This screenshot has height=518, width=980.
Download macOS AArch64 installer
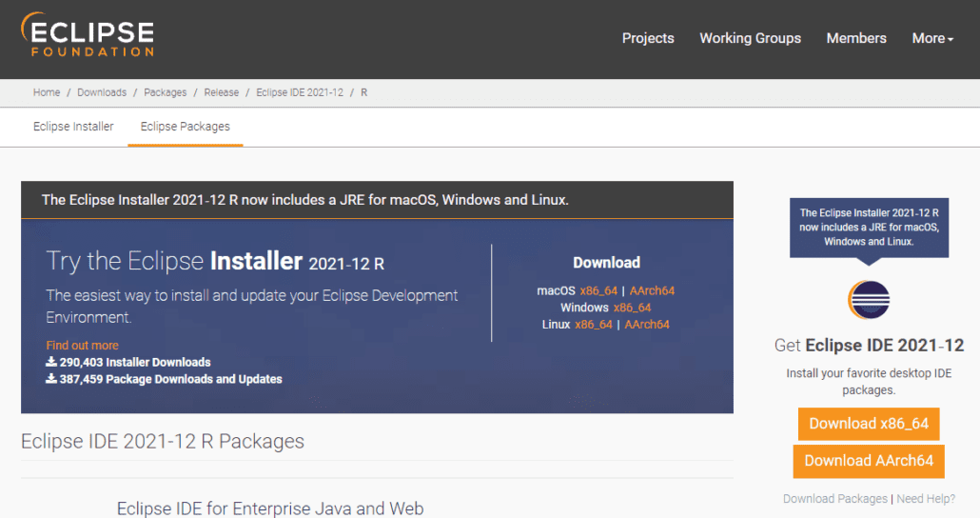coord(652,291)
